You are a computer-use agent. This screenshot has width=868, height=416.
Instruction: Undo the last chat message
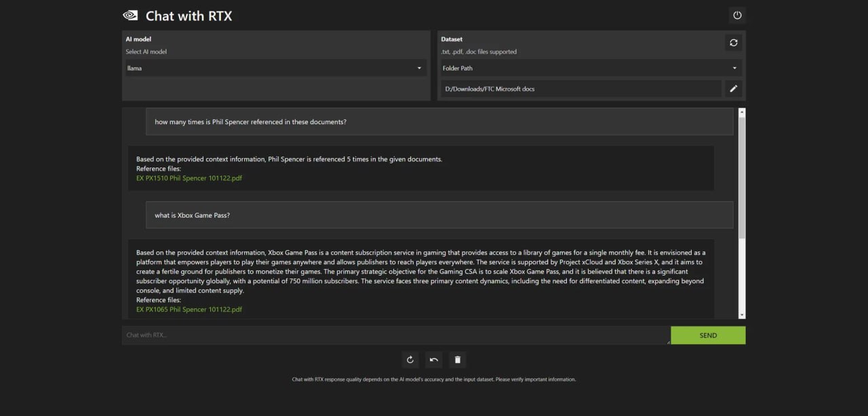click(x=434, y=360)
